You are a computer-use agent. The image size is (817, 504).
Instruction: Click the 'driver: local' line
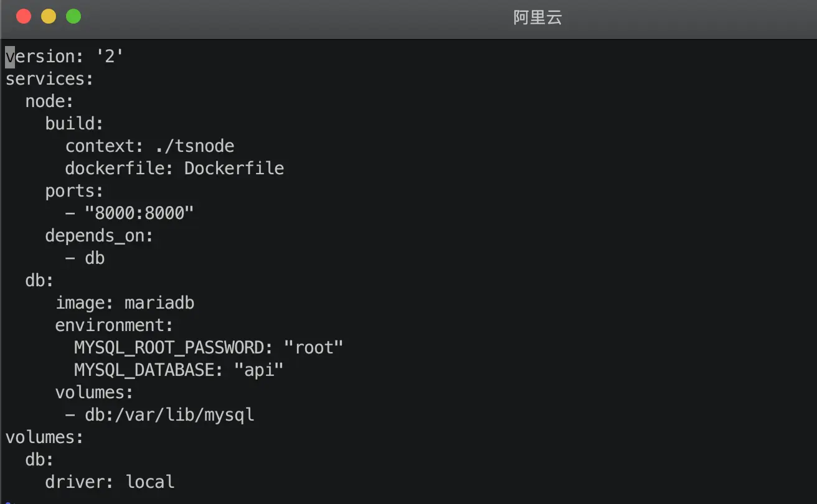[110, 482]
